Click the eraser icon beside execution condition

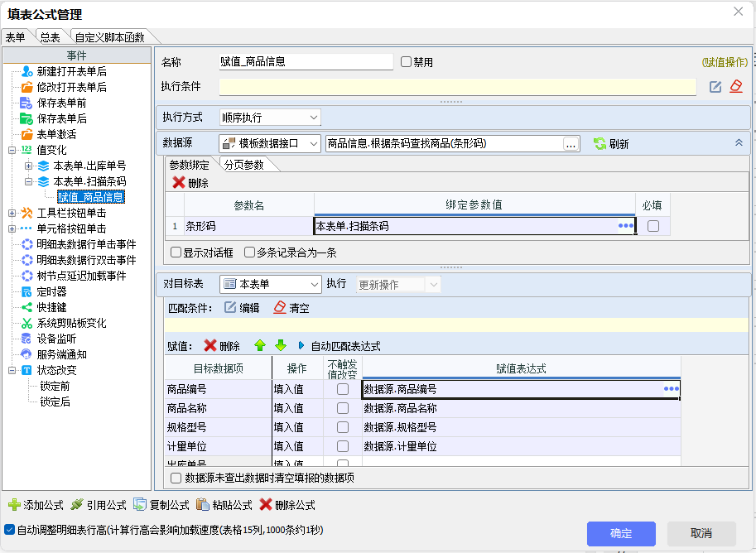(x=736, y=87)
